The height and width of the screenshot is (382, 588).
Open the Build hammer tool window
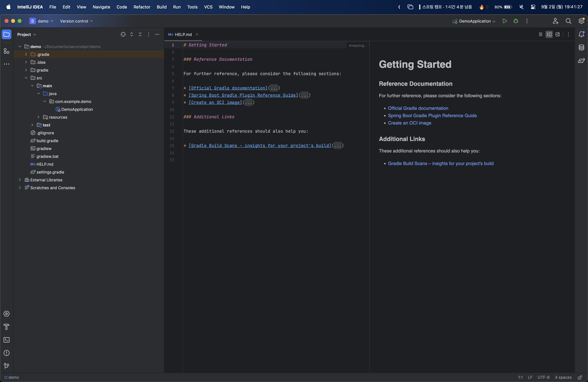[x=6, y=327]
